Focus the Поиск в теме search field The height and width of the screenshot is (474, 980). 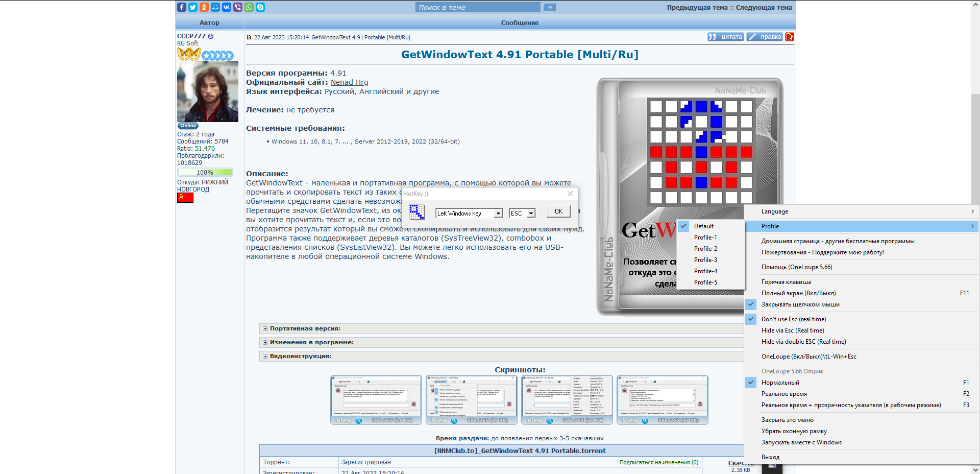(x=478, y=7)
